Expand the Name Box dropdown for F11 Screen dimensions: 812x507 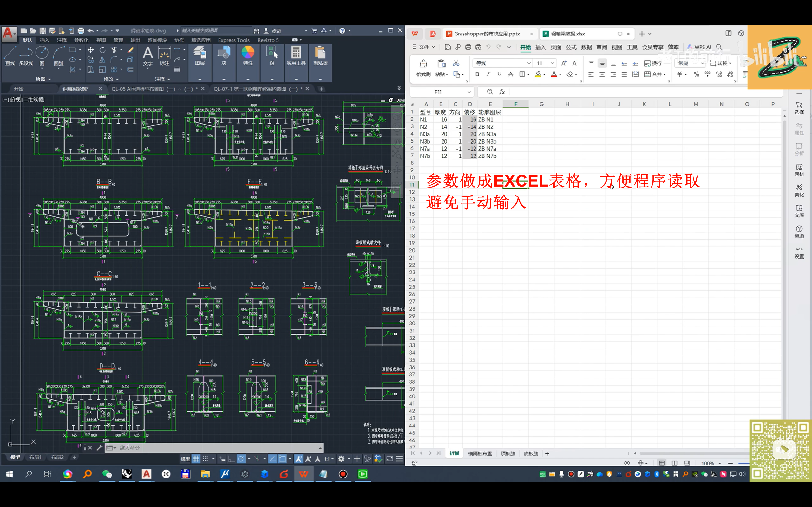click(469, 92)
